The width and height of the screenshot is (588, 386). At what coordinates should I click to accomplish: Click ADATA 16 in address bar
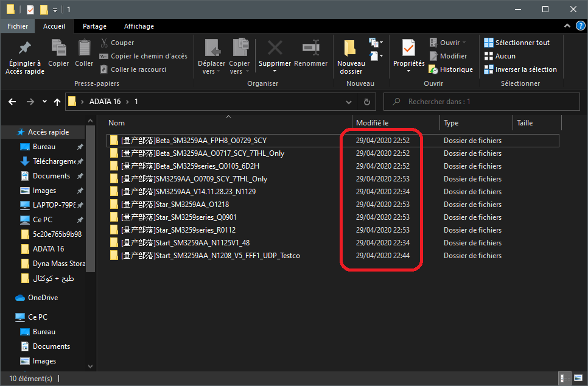point(105,102)
